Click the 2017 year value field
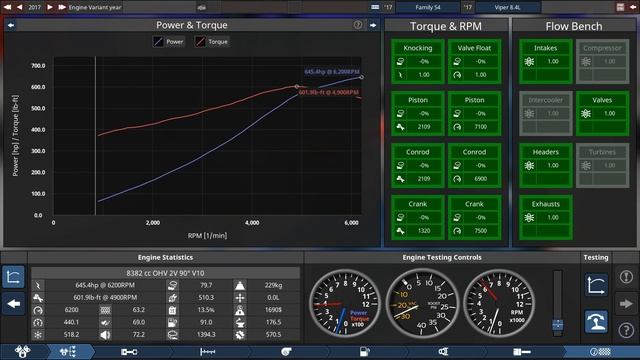The width and height of the screenshot is (640, 360). tap(34, 7)
